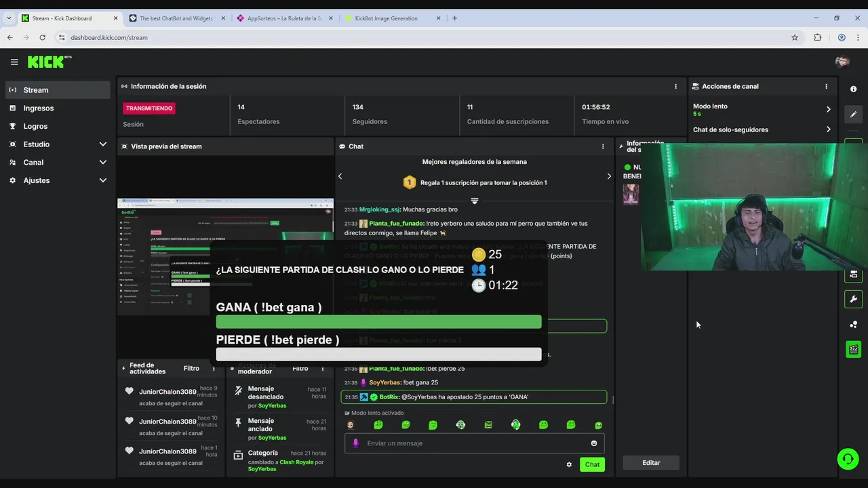
Task: Open the user avatar menu in Kick header
Action: coord(842,62)
